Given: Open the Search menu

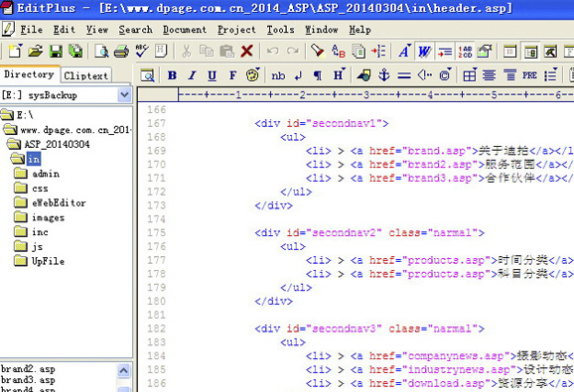Looking at the screenshot, I should (135, 30).
